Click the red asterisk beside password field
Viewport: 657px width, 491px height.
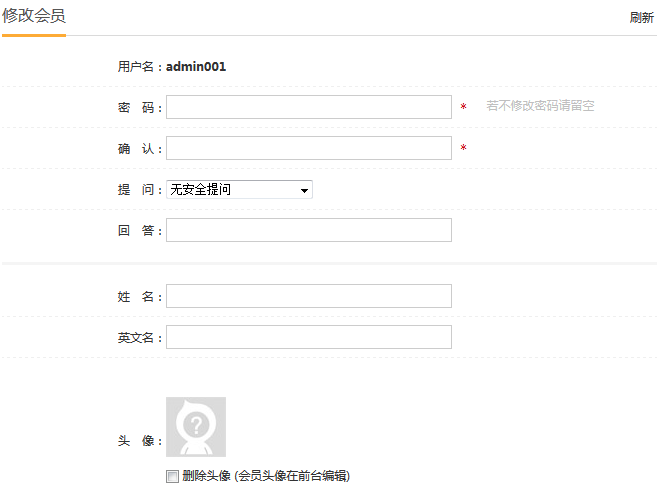tap(463, 107)
